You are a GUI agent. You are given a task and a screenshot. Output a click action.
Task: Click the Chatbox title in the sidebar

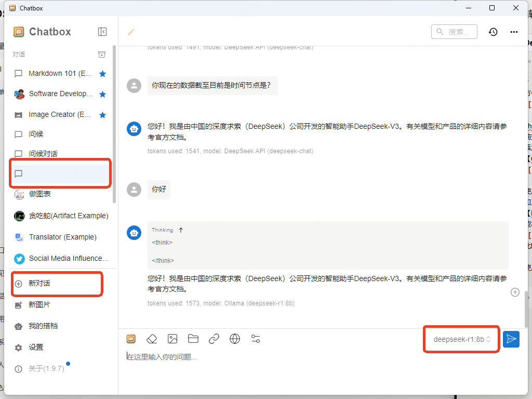pyautogui.click(x=50, y=32)
